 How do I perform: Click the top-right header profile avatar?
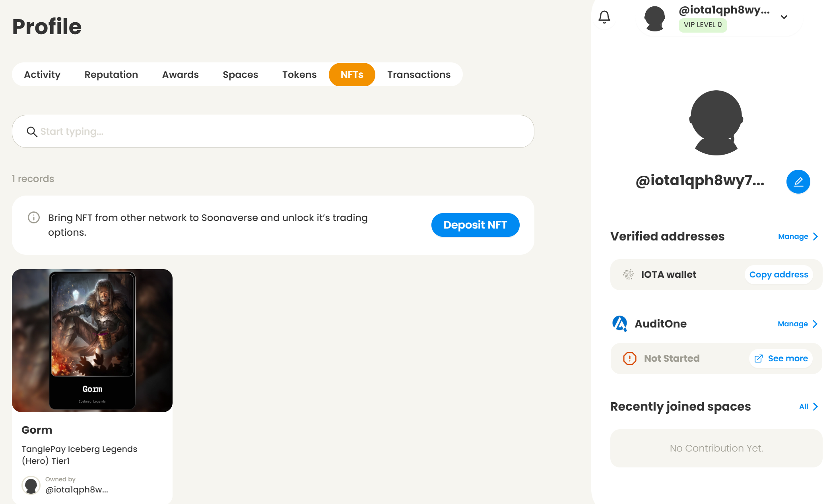tap(654, 18)
